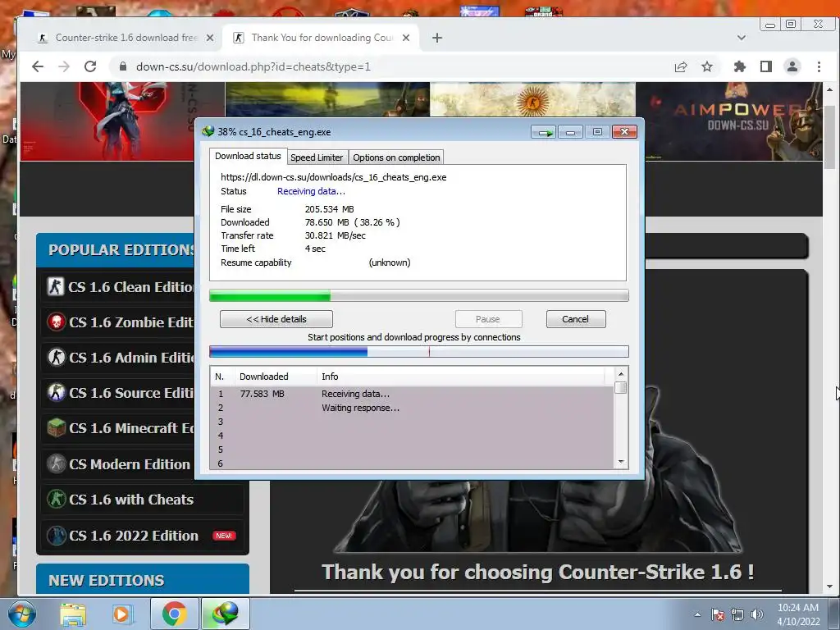This screenshot has height=630, width=840.
Task: Open CS 1.6 Zombie Edition link
Action: (131, 322)
